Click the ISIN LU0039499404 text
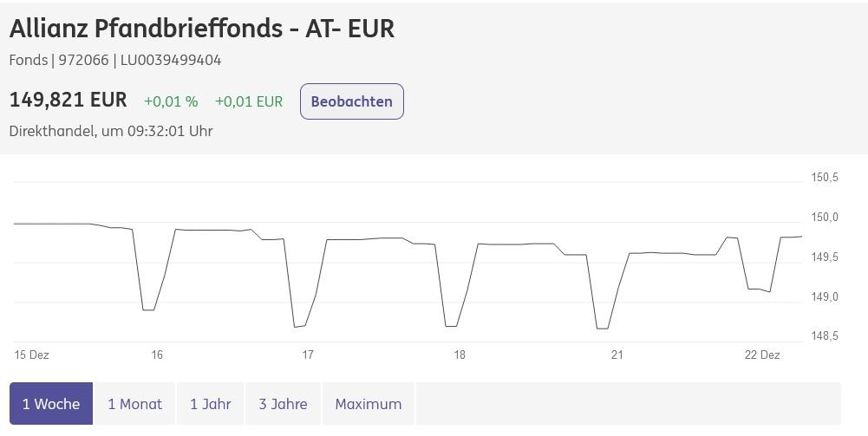The image size is (868, 436). (172, 61)
